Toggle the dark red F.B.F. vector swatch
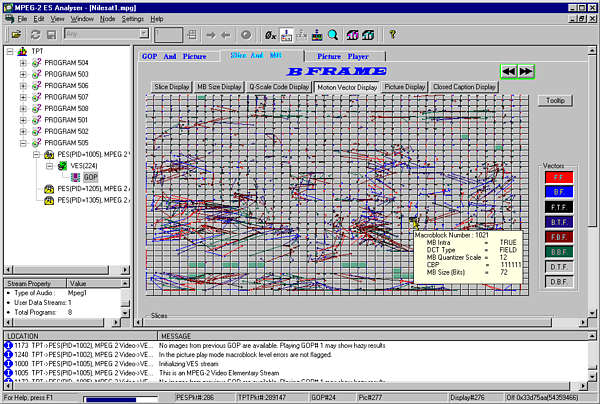 tap(555, 236)
